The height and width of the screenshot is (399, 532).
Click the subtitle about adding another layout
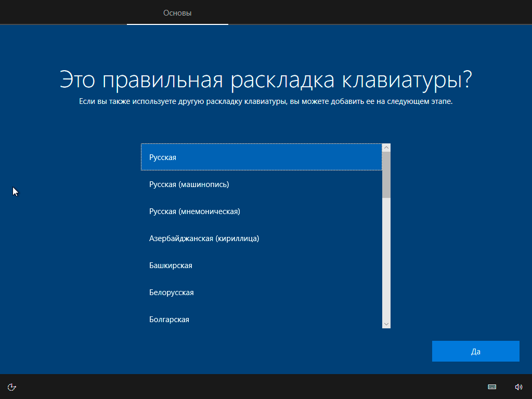point(266,102)
